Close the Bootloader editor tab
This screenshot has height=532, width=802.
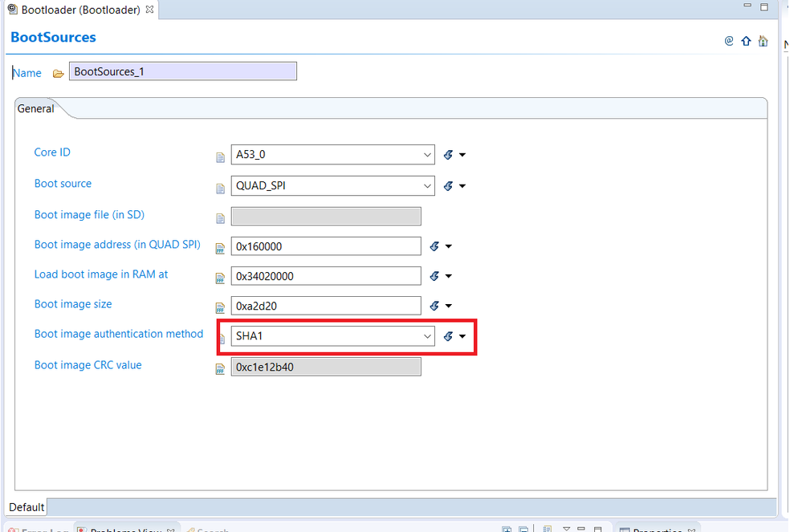click(149, 9)
